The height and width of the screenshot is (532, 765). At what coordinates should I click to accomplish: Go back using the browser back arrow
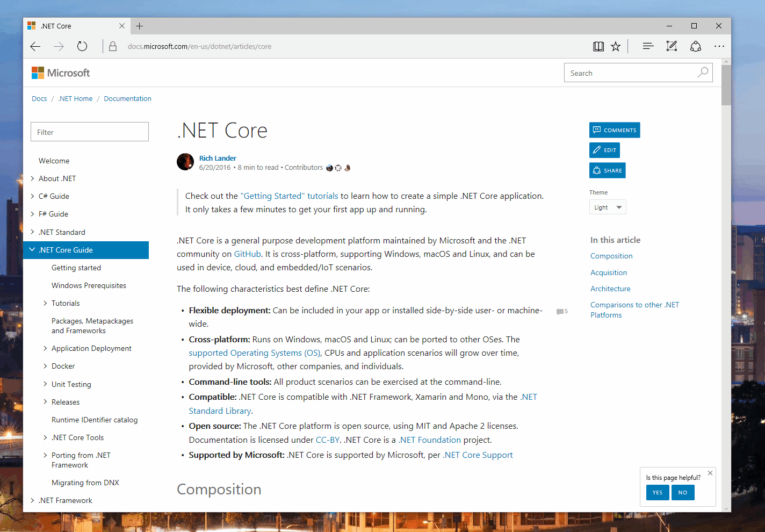pos(35,47)
